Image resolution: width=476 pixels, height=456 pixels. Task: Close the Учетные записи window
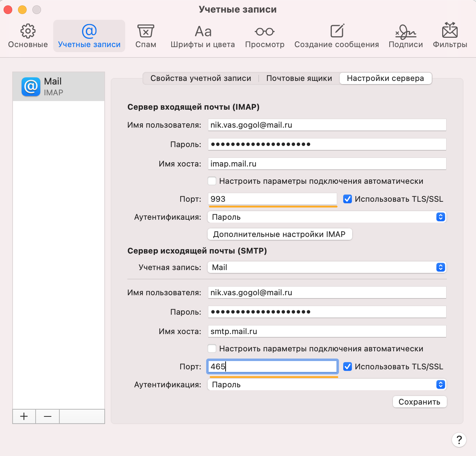(x=8, y=10)
